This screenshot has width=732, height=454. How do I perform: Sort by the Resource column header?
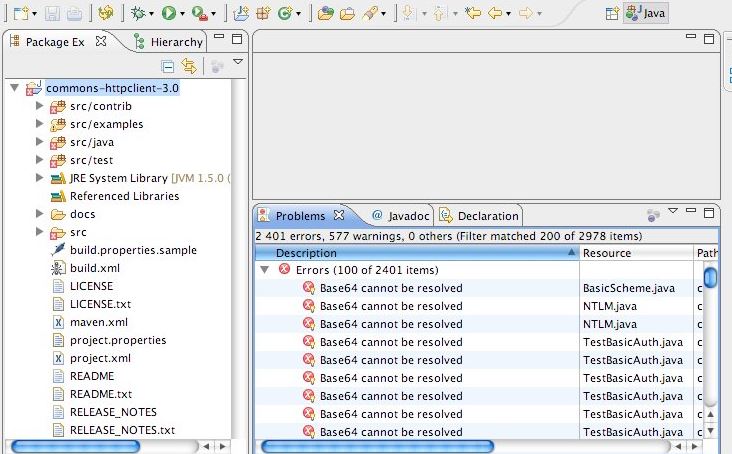(636, 253)
